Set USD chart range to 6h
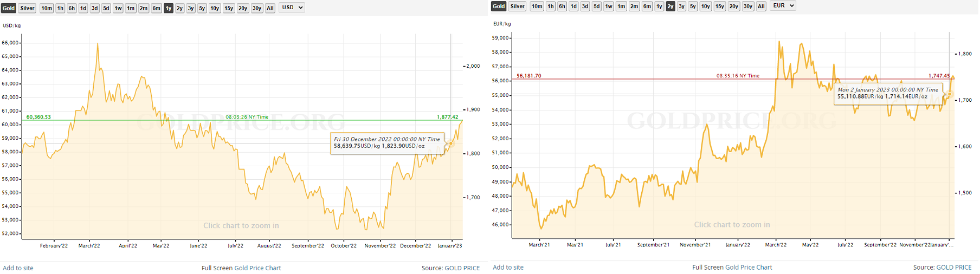Image resolution: width=980 pixels, height=274 pixels. click(x=72, y=8)
